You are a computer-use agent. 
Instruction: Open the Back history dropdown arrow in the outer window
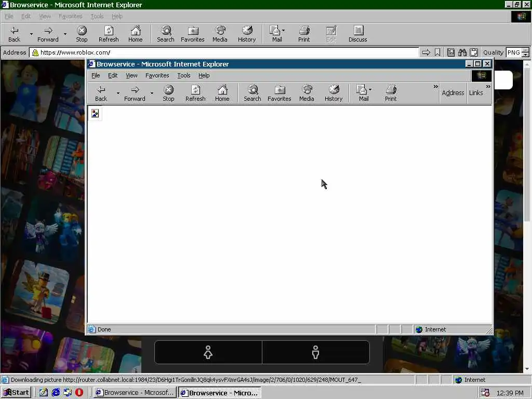[x=31, y=34]
